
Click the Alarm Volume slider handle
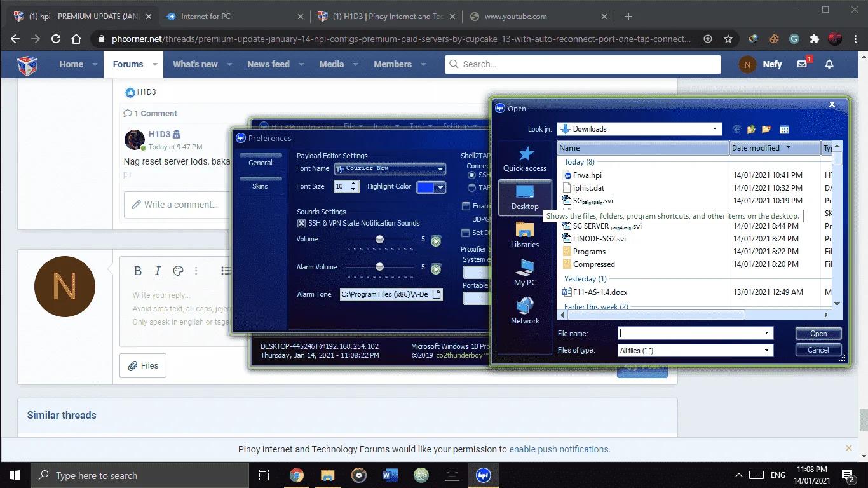(x=379, y=267)
